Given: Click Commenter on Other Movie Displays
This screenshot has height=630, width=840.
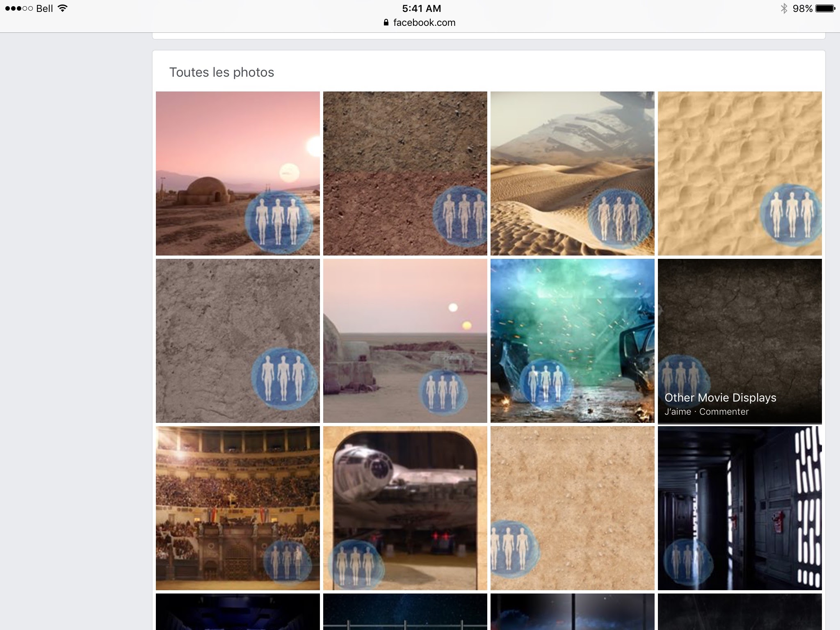Looking at the screenshot, I should (724, 412).
